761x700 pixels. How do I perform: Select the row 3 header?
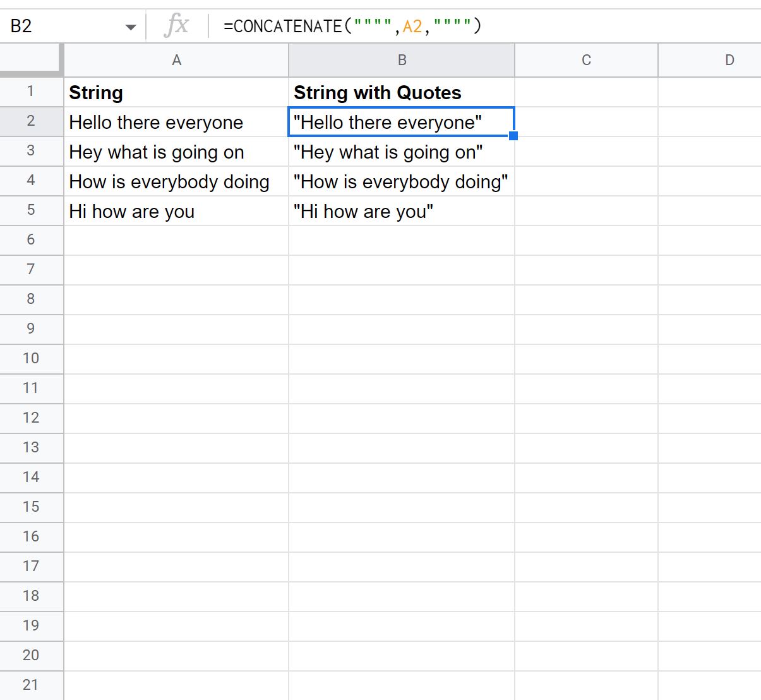click(x=32, y=151)
